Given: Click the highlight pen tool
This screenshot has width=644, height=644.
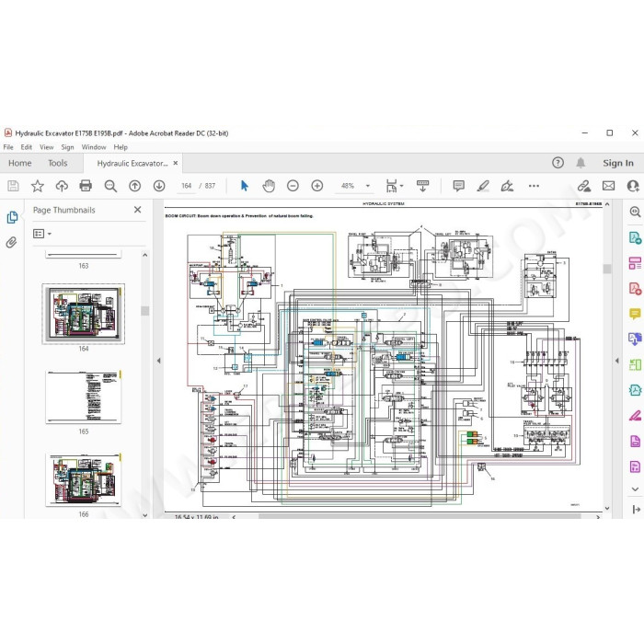Looking at the screenshot, I should click(x=483, y=186).
